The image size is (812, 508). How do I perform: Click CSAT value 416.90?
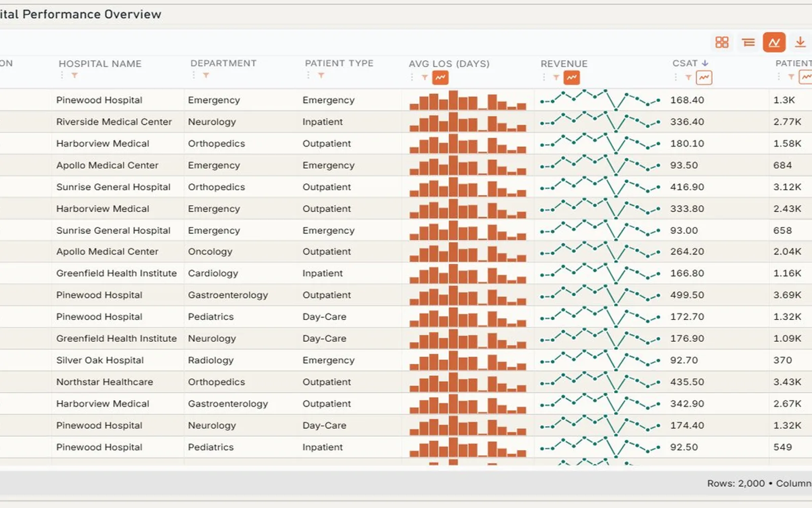[687, 187]
